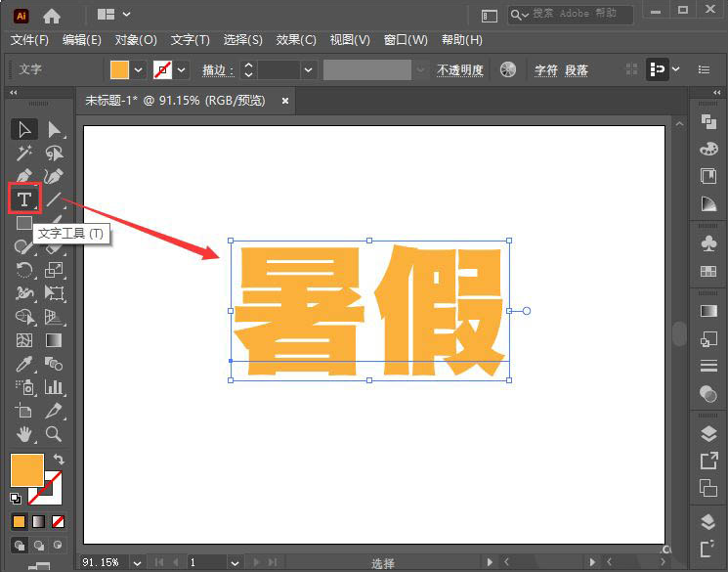Open the zoom level 91.15% dropdown

(137, 563)
